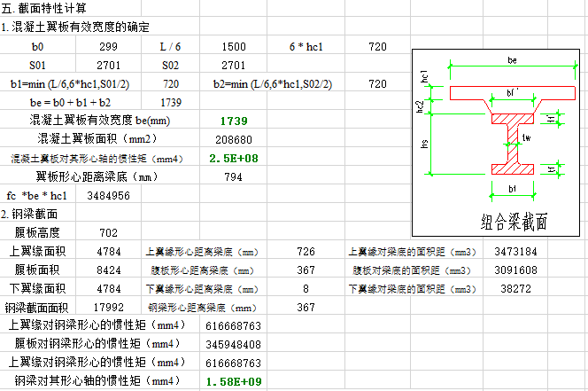Select the cell with value 8
The width and height of the screenshot is (588, 391).
[306, 289]
